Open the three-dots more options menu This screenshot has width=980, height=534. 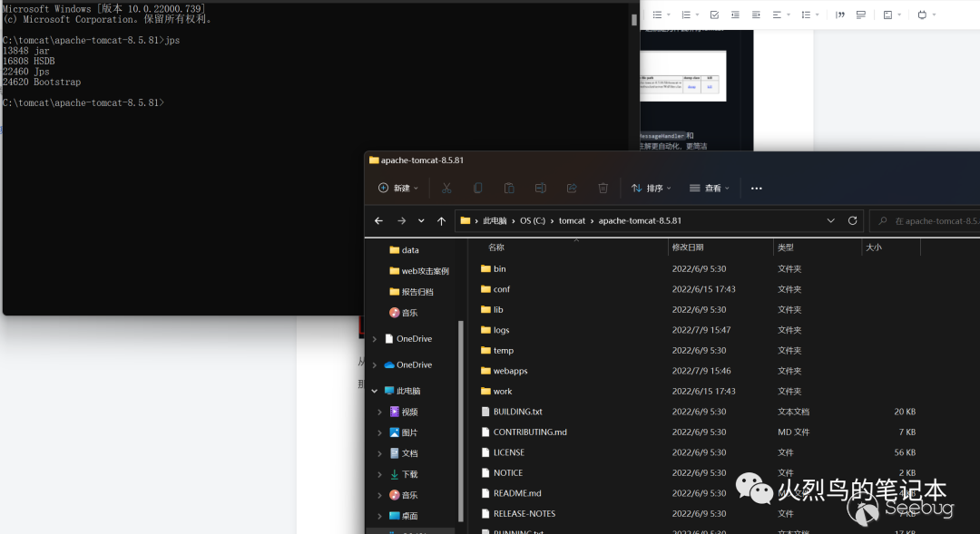click(x=756, y=188)
